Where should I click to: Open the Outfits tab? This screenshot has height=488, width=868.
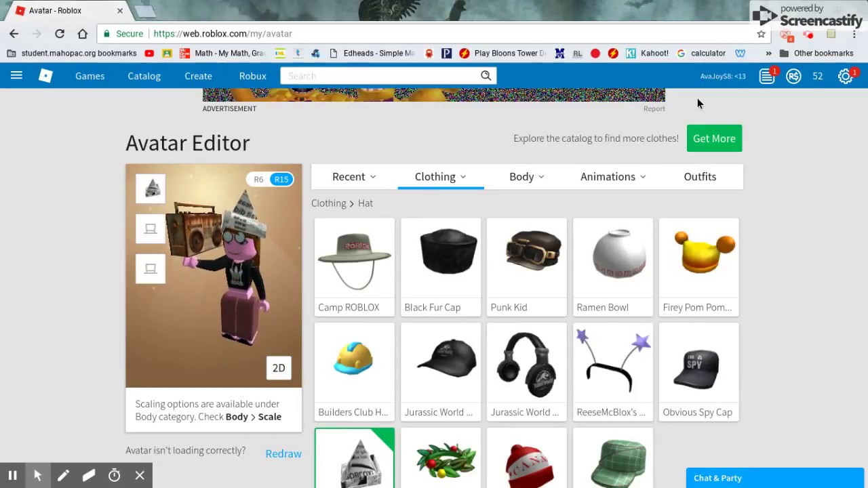tap(700, 176)
